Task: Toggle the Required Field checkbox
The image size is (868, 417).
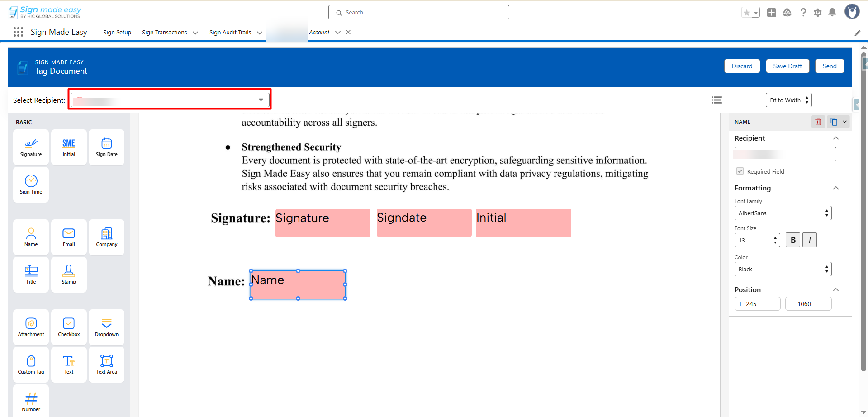Action: point(740,171)
